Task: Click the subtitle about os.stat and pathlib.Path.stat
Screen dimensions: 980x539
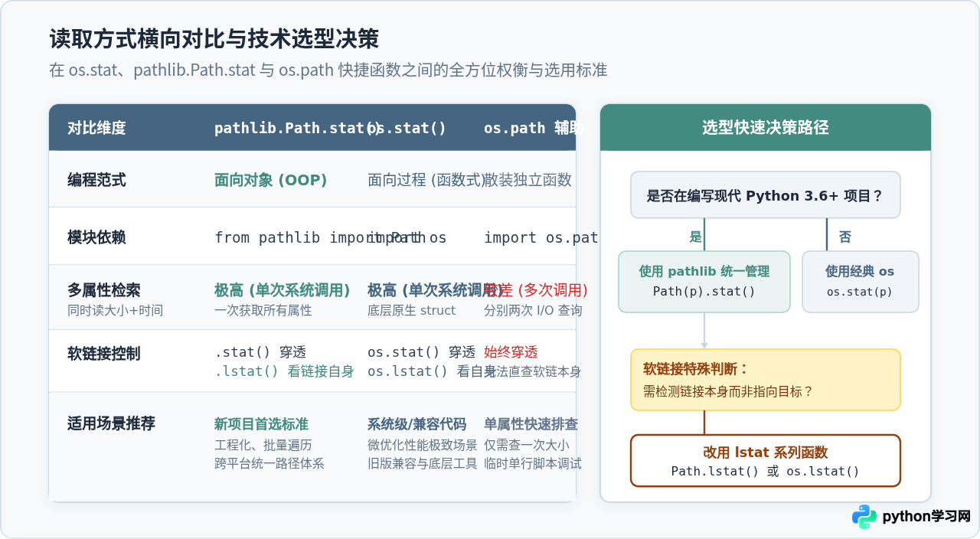Action: pyautogui.click(x=328, y=70)
